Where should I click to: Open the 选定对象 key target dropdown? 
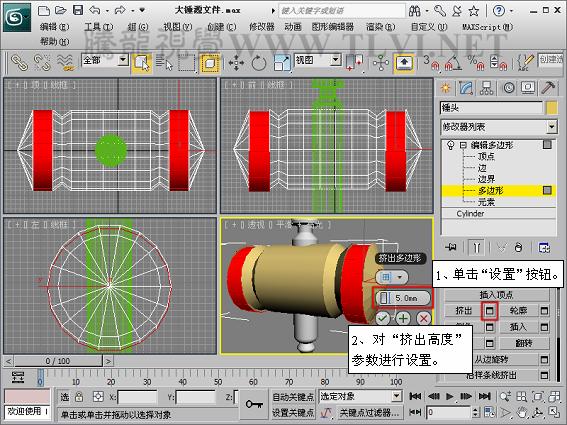397,396
